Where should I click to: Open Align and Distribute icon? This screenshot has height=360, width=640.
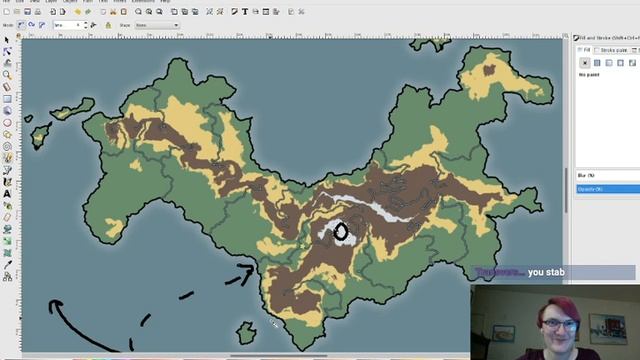click(x=276, y=12)
